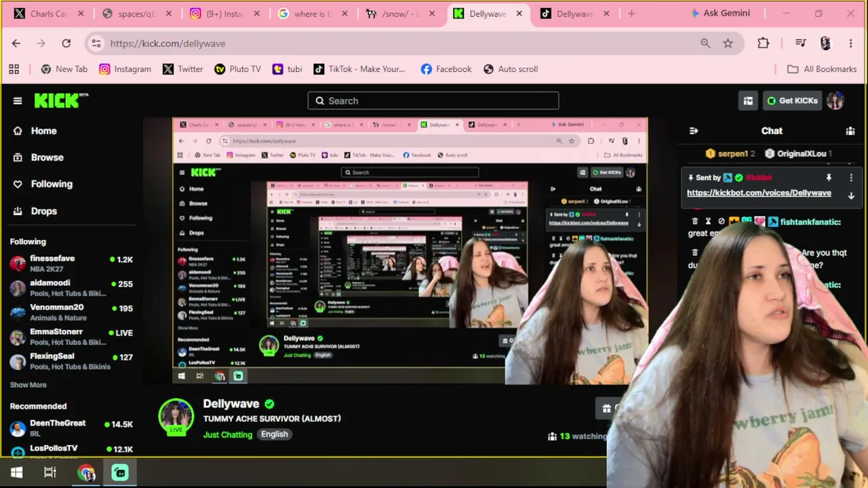This screenshot has width=868, height=488.
Task: Open the Instagram bookmark
Action: point(125,69)
